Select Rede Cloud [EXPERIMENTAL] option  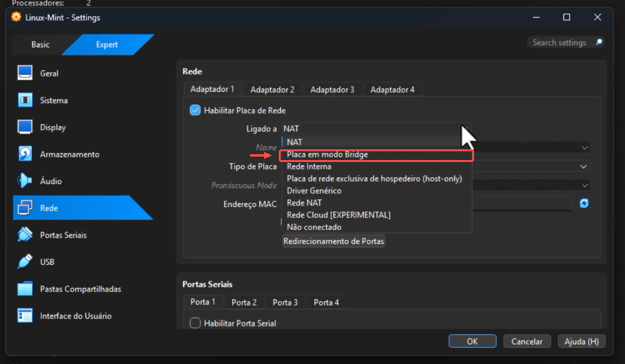[x=376, y=215]
